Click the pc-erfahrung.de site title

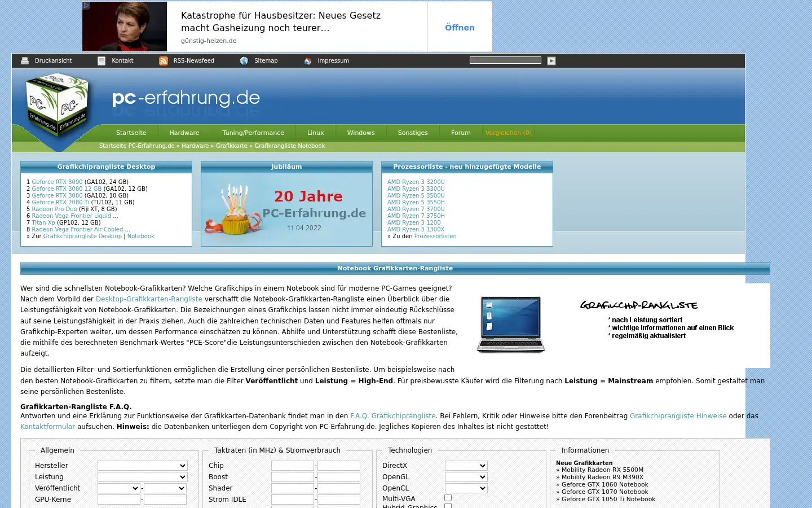click(x=186, y=98)
